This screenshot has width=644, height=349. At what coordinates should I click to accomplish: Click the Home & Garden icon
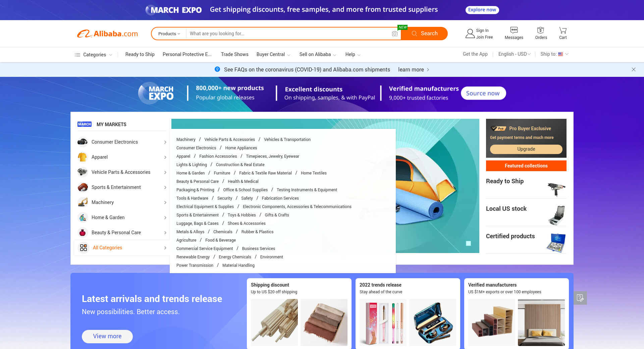(83, 217)
